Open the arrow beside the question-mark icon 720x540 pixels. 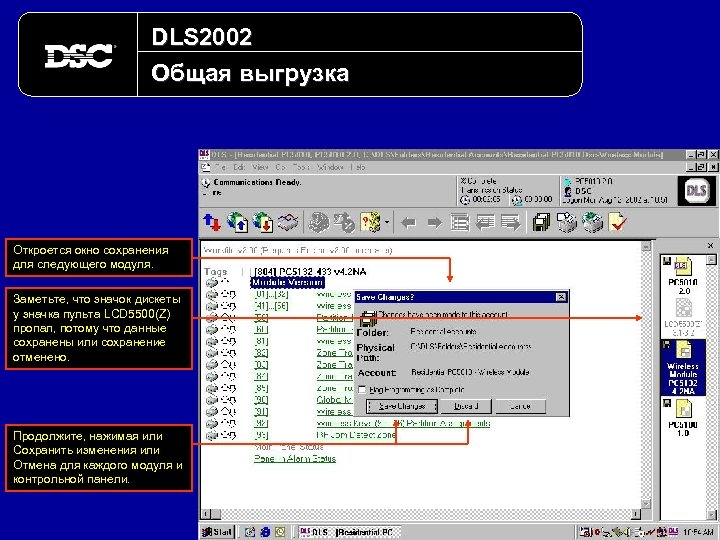click(x=387, y=223)
